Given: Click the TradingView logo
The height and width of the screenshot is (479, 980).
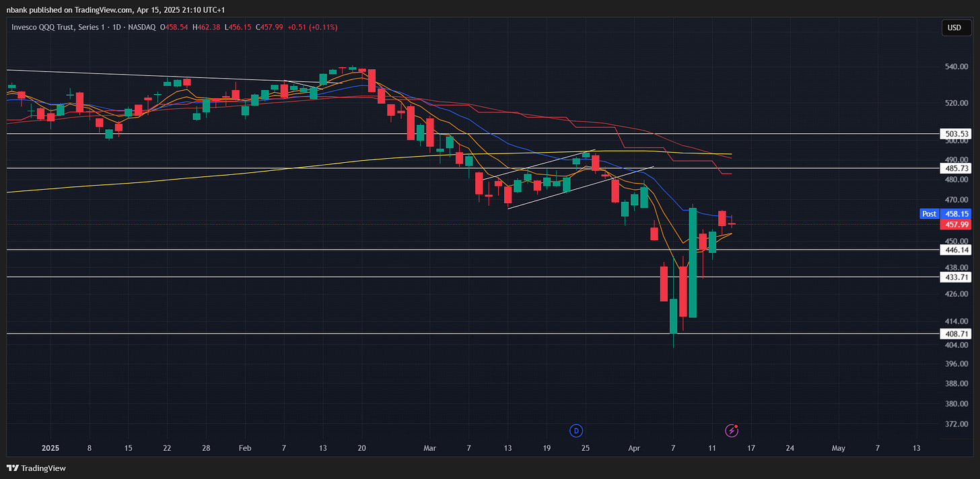Looking at the screenshot, I should click(36, 468).
